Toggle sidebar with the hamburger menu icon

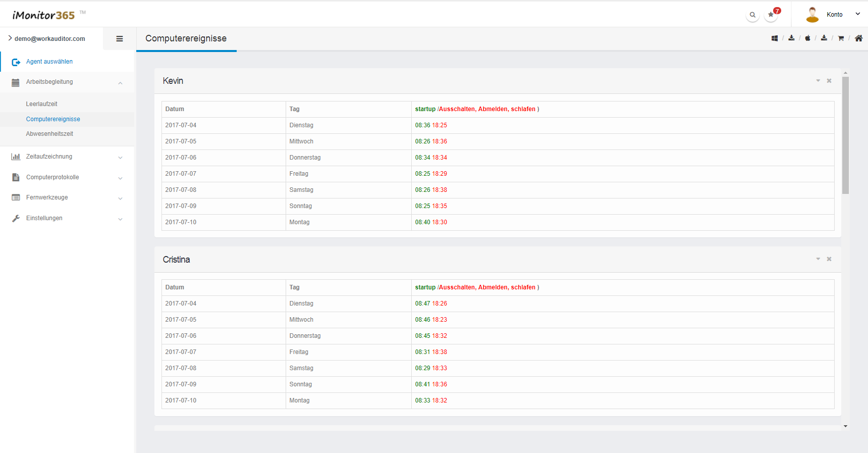[x=120, y=39]
